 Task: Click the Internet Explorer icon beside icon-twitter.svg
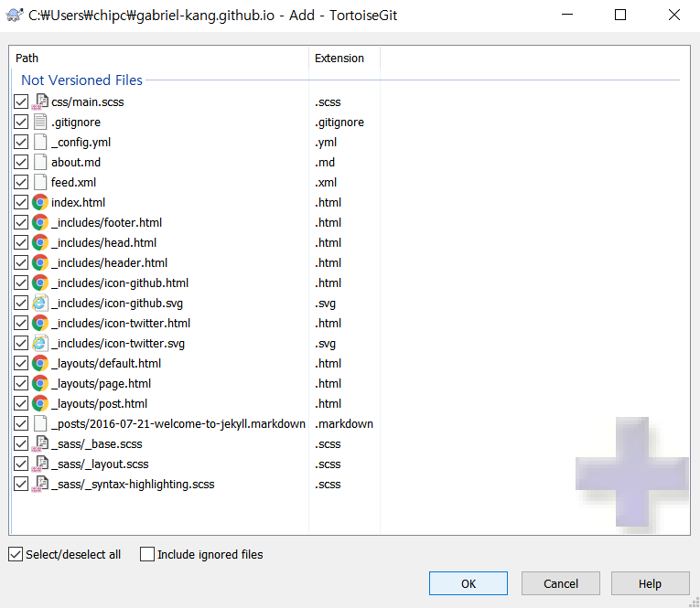click(40, 344)
